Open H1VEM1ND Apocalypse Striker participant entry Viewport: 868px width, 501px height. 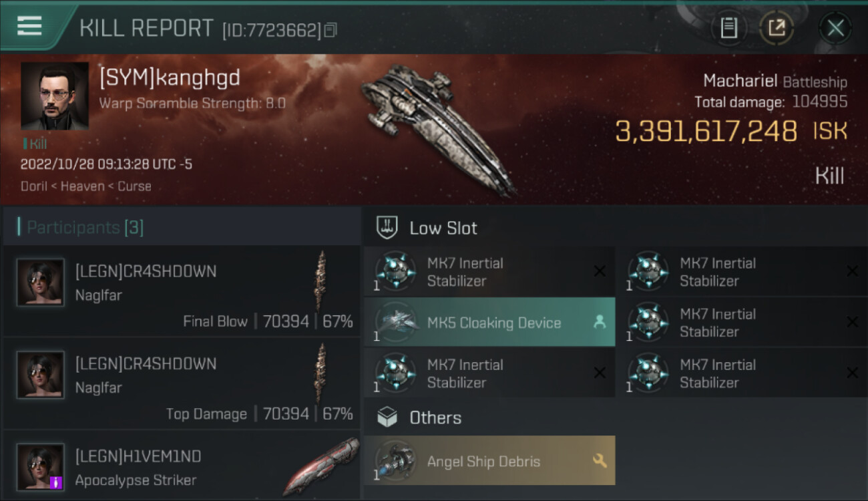182,467
